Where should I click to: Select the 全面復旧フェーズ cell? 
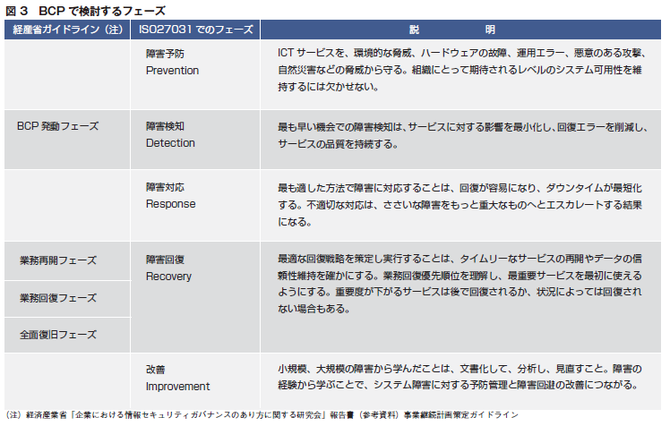[x=58, y=333]
